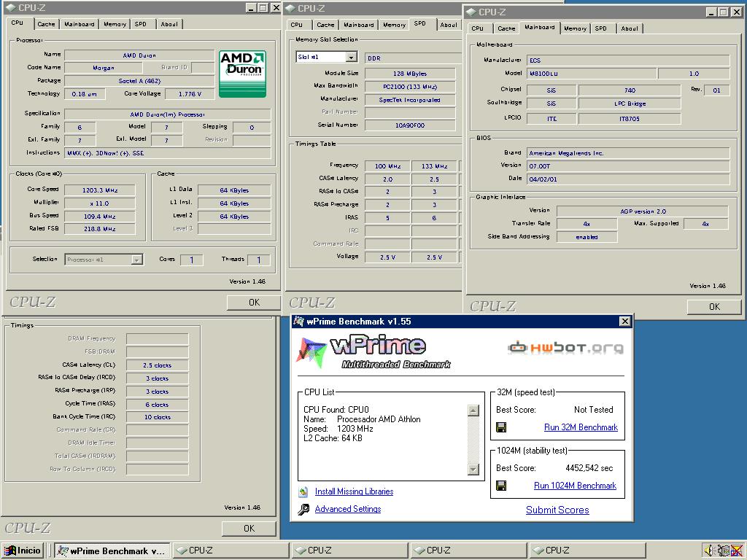Open Slot #1 memory slot dropdown
Viewport: 747px width, 560px height.
[351, 57]
